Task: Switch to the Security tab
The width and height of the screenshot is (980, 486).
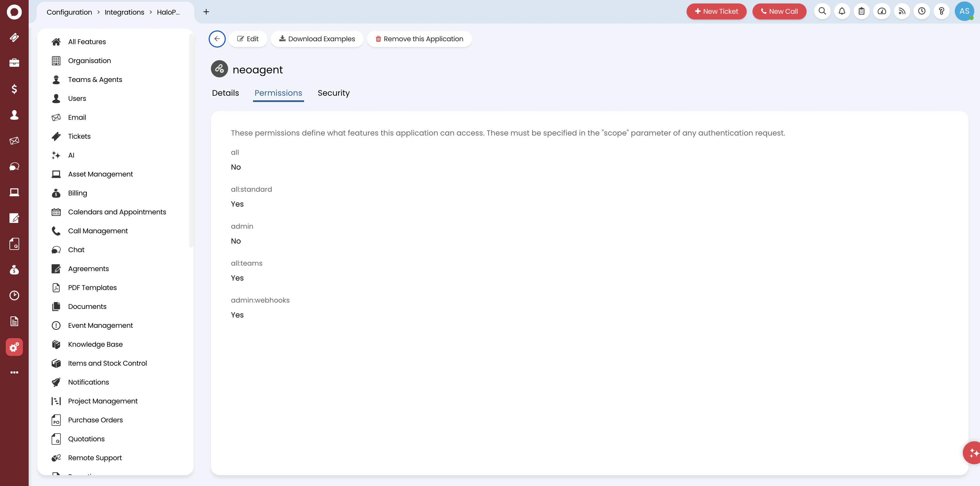Action: [334, 93]
